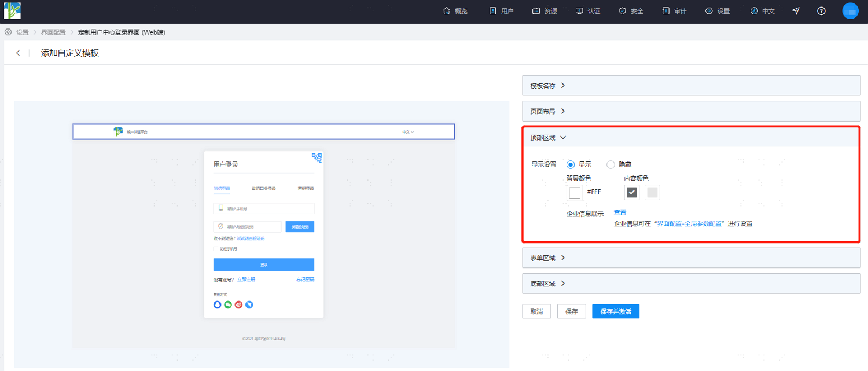Click the 添加自定义模板 page title
This screenshot has width=868, height=371.
70,53
